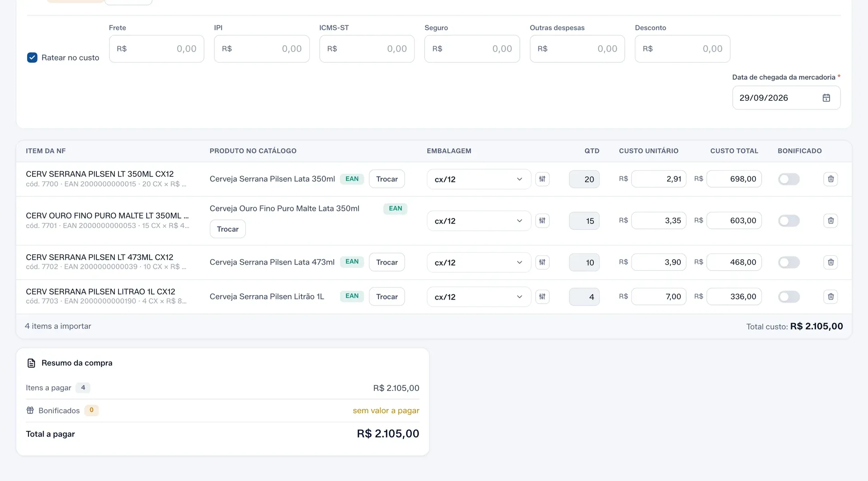868x481 pixels.
Task: Open embalagem dropdown for Ouro Fino Puro Malte
Action: tap(479, 221)
